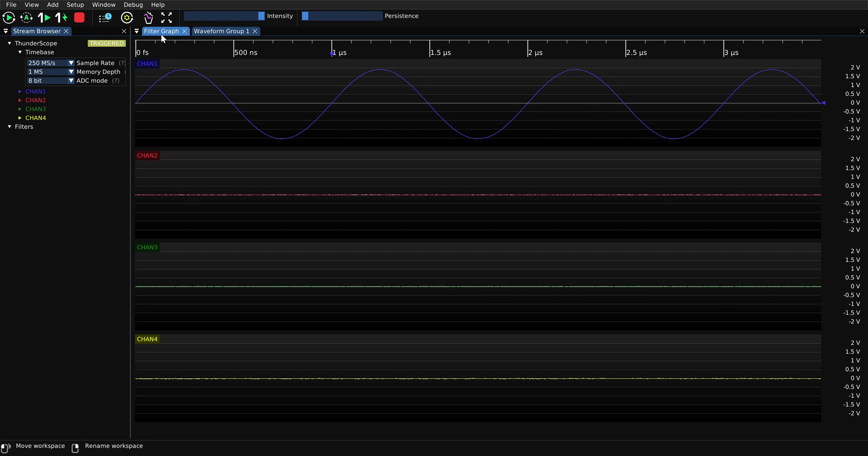868x456 pixels.
Task: Open the Window menu
Action: tap(104, 5)
